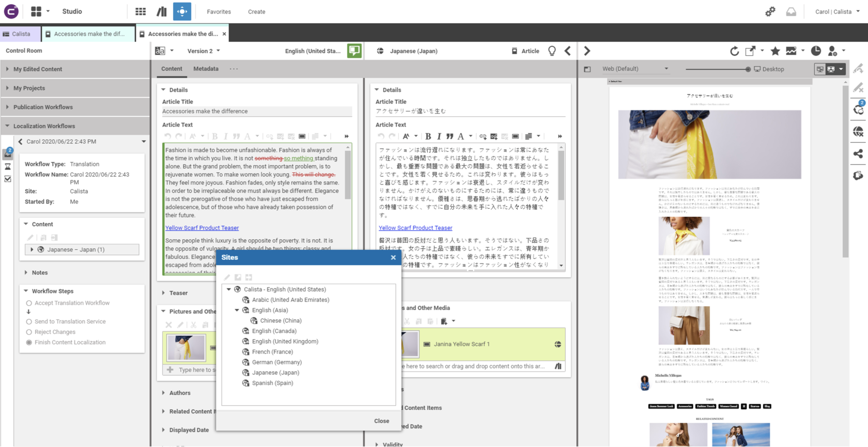
Task: Open the library grid view icon
Action: 141,11
